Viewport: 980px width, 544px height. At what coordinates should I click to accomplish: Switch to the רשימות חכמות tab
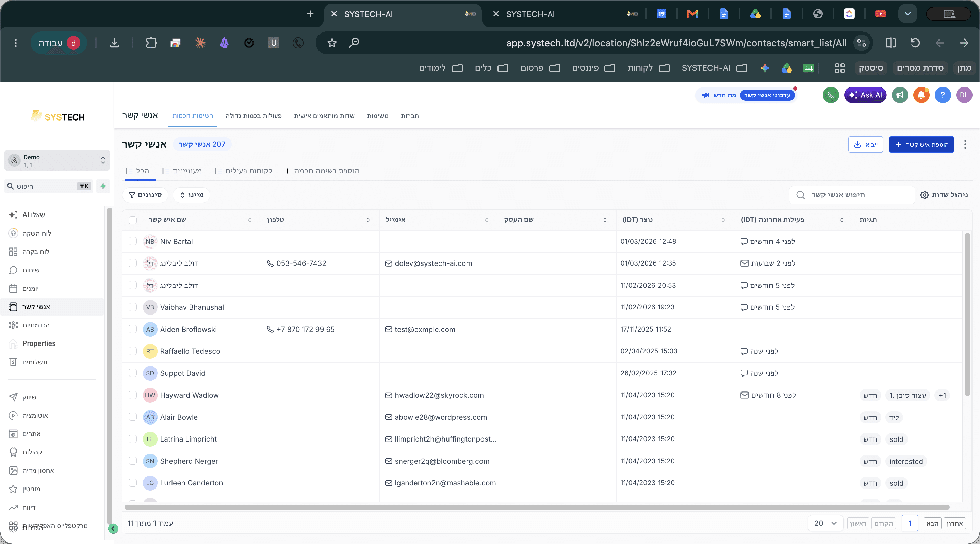[x=193, y=116]
